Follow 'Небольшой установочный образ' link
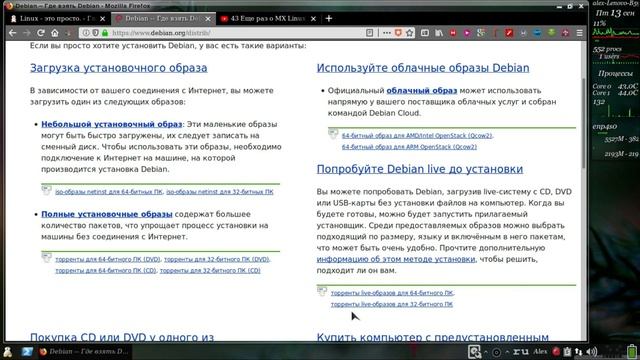This screenshot has width=640, height=360. tap(111, 124)
